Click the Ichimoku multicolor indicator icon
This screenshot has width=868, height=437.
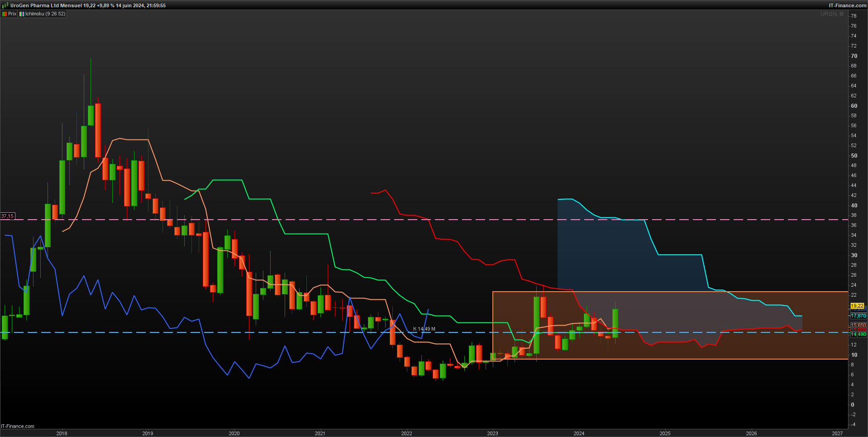click(x=22, y=14)
